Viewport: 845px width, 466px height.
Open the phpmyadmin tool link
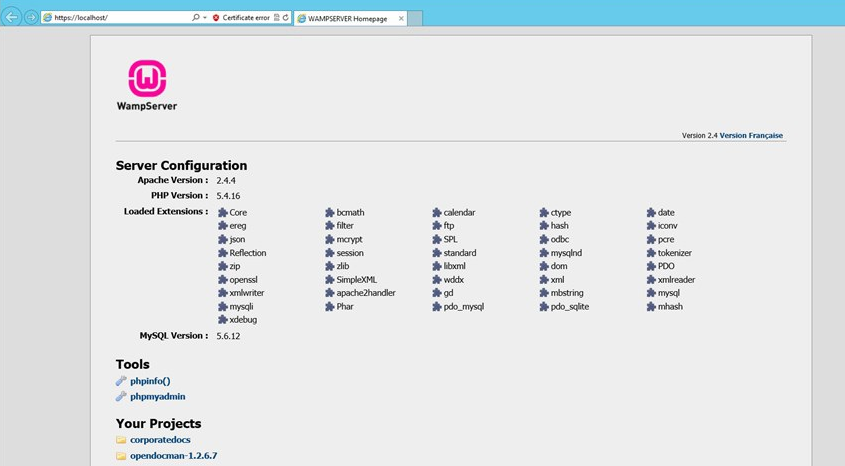pyautogui.click(x=157, y=397)
